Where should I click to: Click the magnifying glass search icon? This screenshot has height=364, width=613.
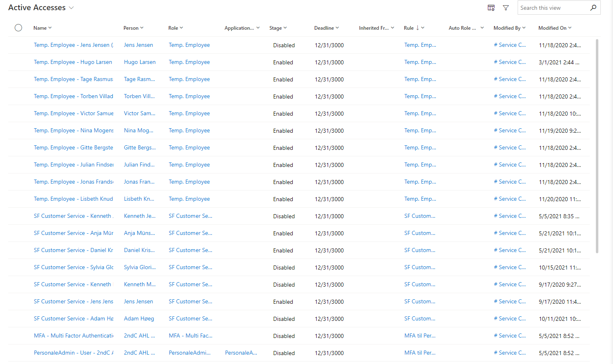[593, 8]
